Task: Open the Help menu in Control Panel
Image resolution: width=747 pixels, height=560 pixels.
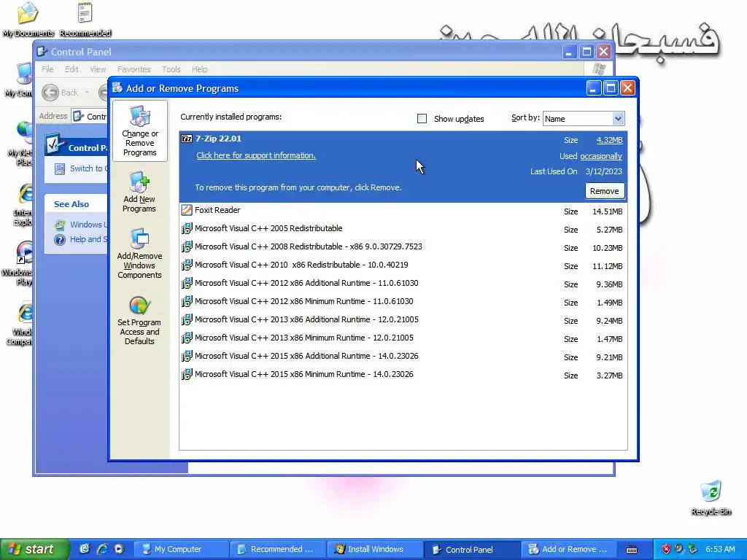Action: click(200, 69)
